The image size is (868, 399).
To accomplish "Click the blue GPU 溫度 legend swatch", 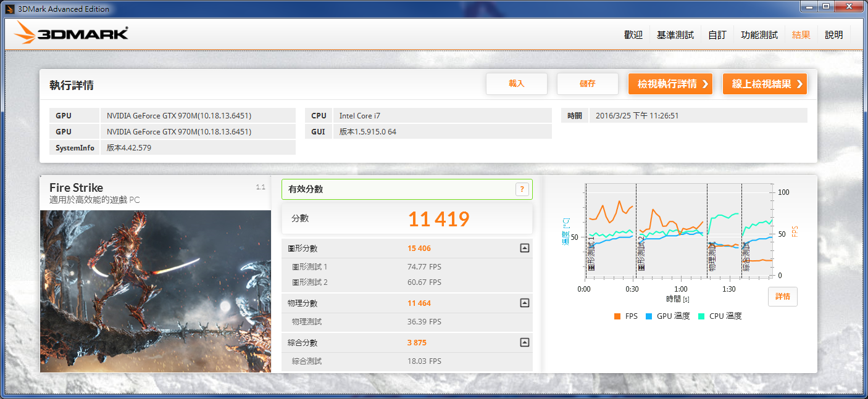I will coord(648,316).
